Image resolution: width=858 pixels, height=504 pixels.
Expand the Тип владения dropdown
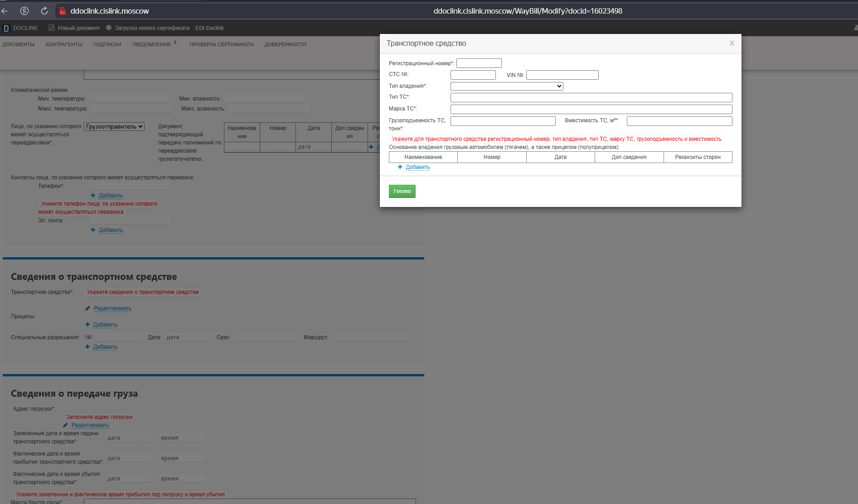point(507,86)
